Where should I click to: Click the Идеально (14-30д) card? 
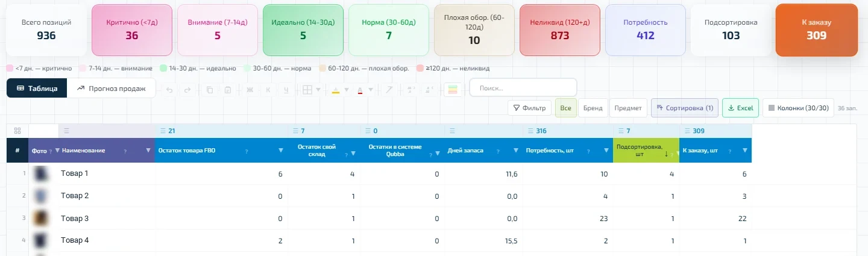pyautogui.click(x=303, y=30)
